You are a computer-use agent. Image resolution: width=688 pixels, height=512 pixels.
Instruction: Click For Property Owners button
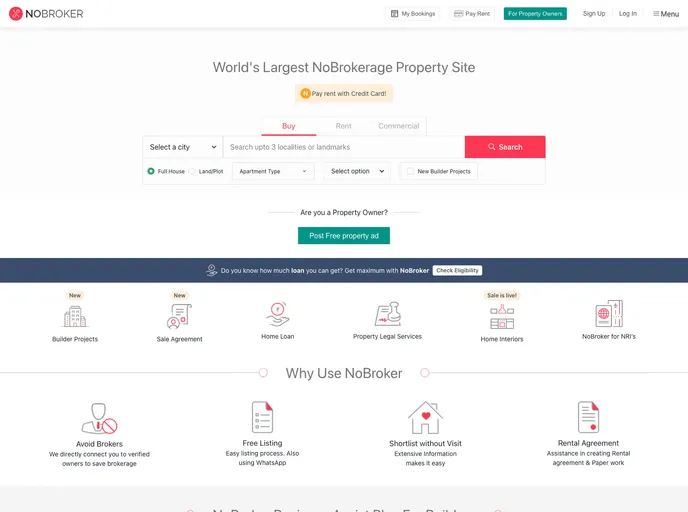coord(535,14)
